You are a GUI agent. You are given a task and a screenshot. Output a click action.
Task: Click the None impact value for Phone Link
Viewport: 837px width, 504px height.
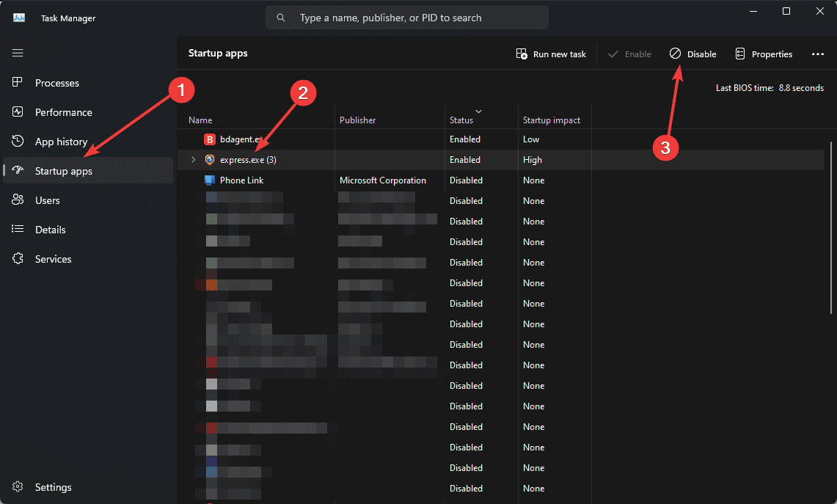(534, 180)
